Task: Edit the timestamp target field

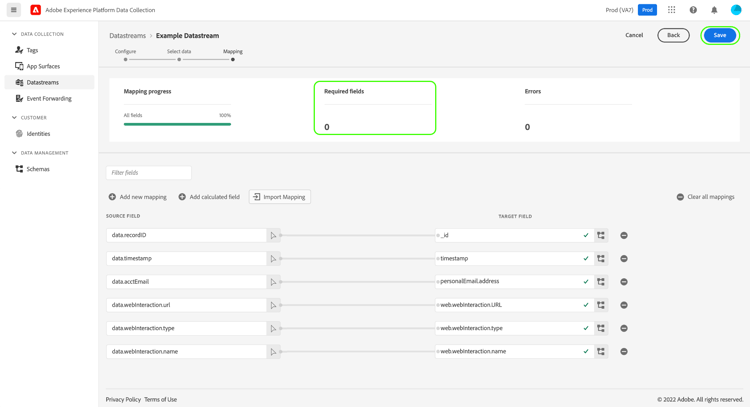Action: [x=514, y=258]
